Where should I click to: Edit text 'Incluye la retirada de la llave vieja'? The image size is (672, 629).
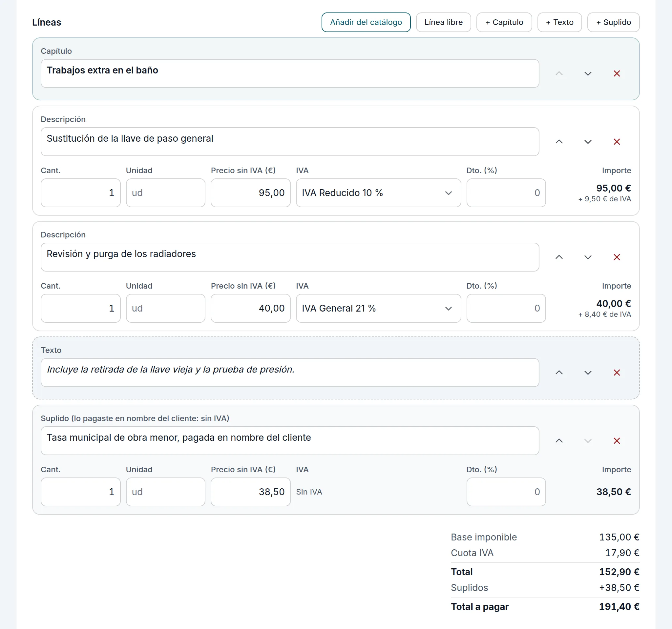(x=290, y=373)
